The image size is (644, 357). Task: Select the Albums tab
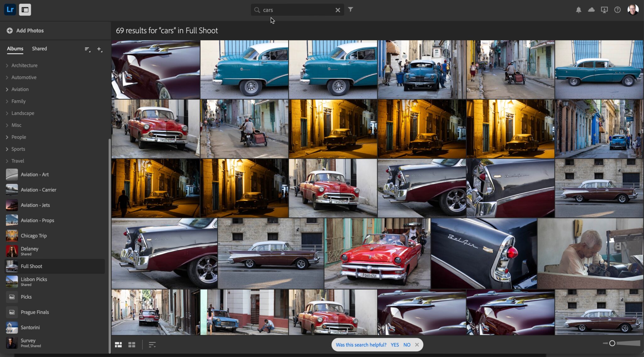[15, 48]
